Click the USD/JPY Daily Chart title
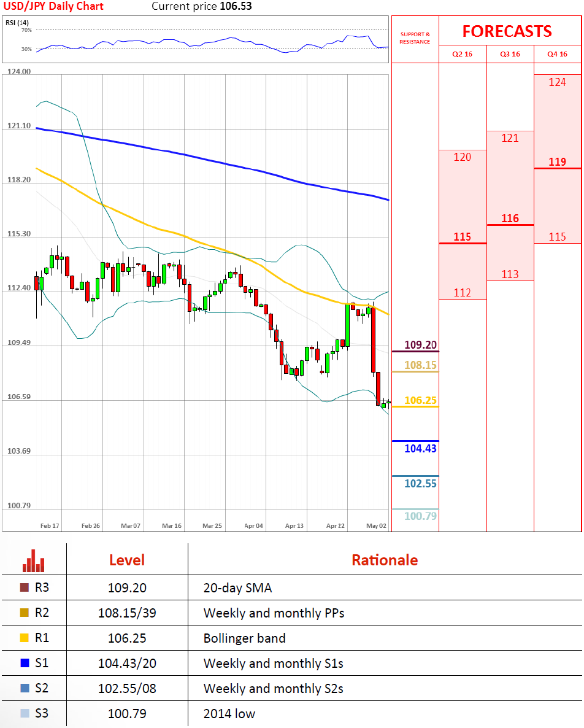 pyautogui.click(x=53, y=7)
